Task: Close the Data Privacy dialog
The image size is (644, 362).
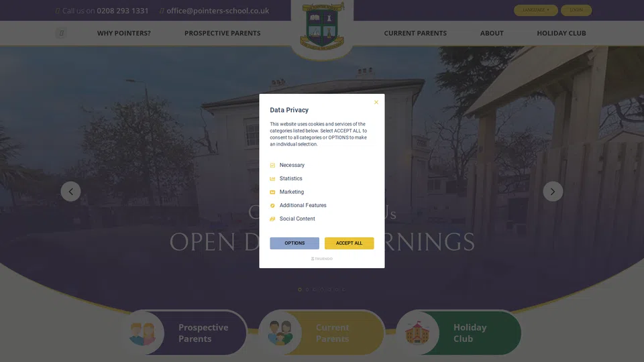Action: [376, 102]
